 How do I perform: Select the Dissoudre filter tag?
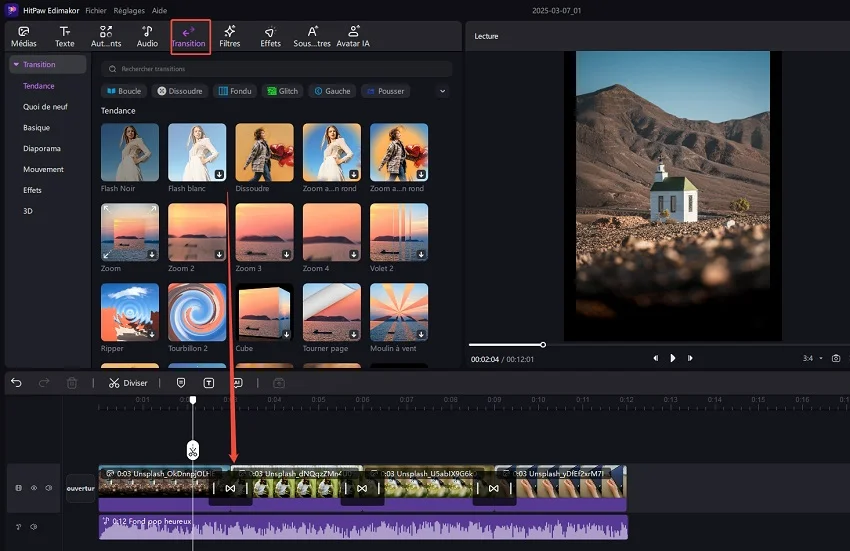(180, 91)
